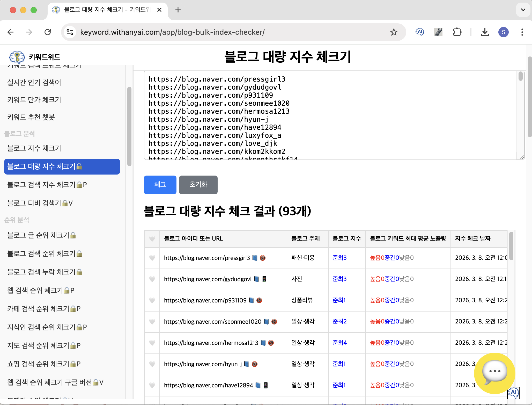
Task: Click the blue book icon beside pressgirl3
Action: pyautogui.click(x=255, y=258)
